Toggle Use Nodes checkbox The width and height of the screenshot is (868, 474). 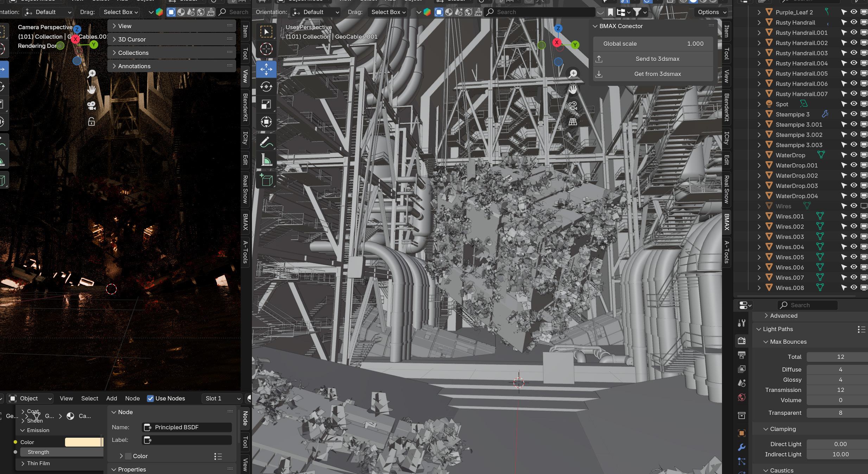click(x=151, y=398)
